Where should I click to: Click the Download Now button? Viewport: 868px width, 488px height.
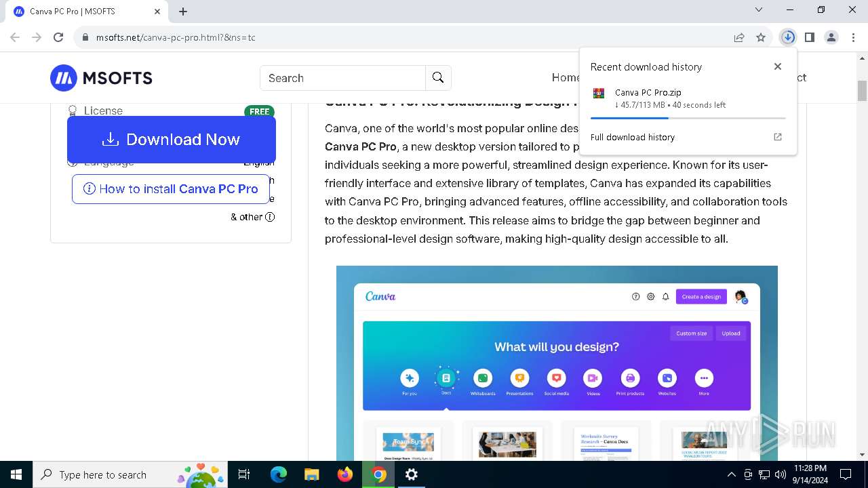coord(172,140)
